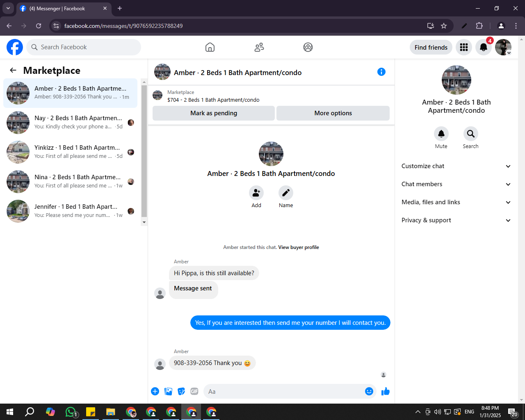Expand Customize chat section
This screenshot has width=525, height=420.
tap(456, 166)
